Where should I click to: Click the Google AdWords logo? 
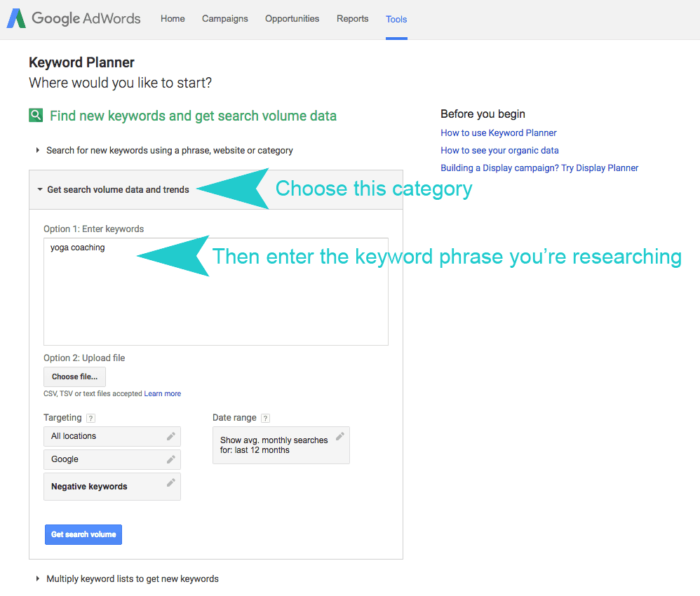click(x=74, y=18)
